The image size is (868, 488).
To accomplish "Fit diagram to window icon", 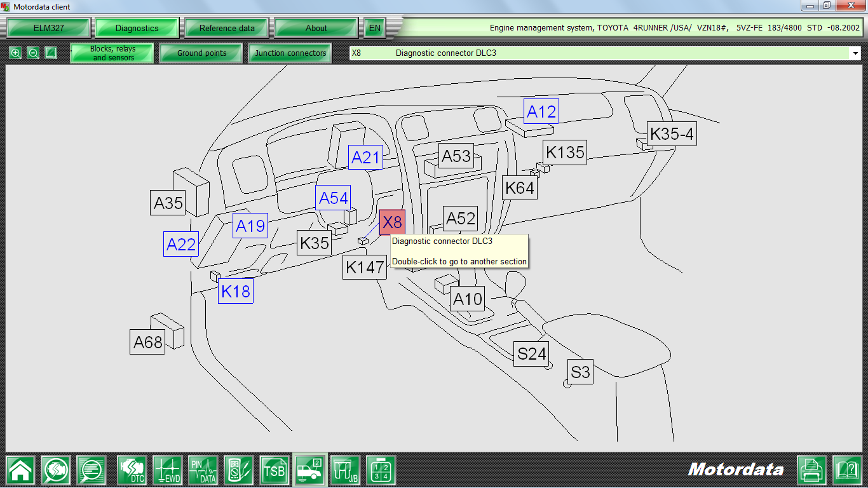I will [x=51, y=53].
